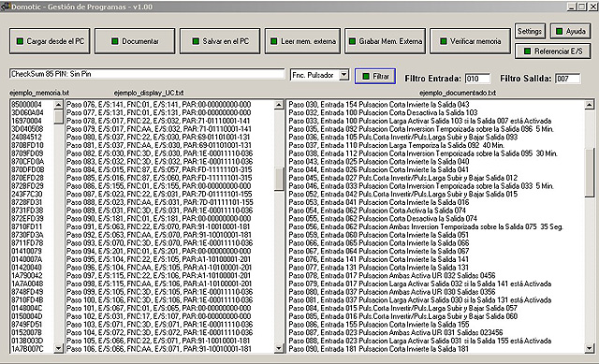
Task: Click green icon on Referenciar E/S
Action: 527,51
